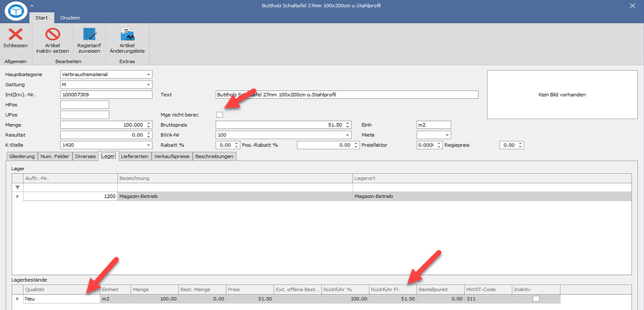Expand the Hauptkategorie dropdown

[148, 74]
